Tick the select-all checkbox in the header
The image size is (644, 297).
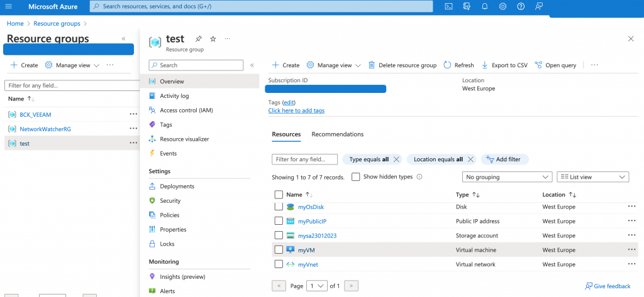pyautogui.click(x=279, y=195)
